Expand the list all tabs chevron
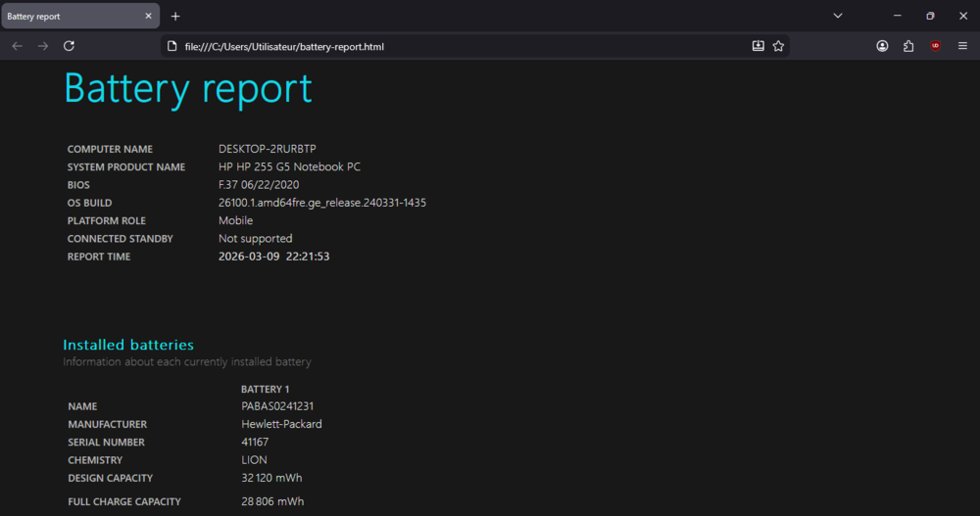The height and width of the screenshot is (516, 980). [838, 16]
